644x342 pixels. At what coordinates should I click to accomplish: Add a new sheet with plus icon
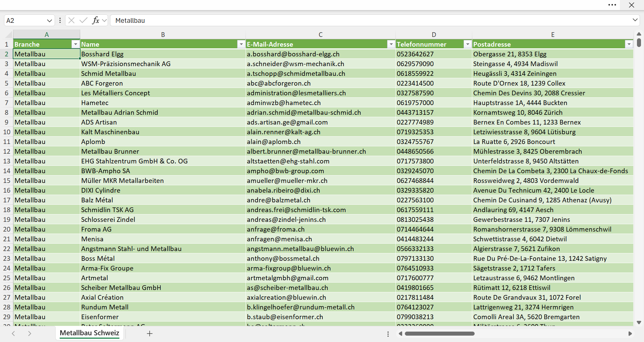(x=150, y=334)
